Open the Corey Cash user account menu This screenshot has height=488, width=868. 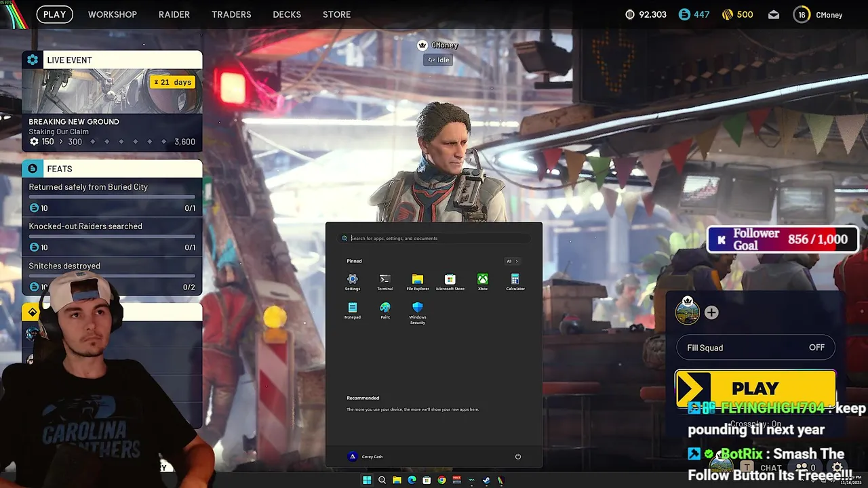coord(366,456)
